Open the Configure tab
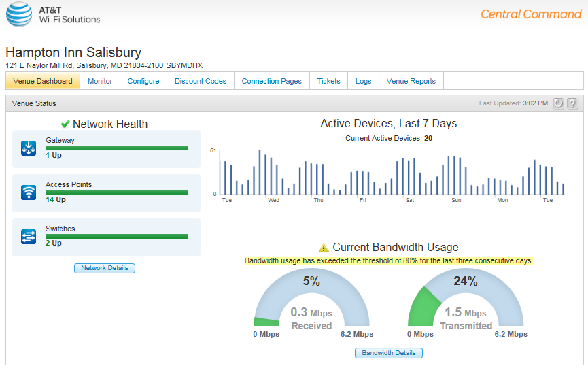Image resolution: width=588 pixels, height=370 pixels. tap(143, 81)
